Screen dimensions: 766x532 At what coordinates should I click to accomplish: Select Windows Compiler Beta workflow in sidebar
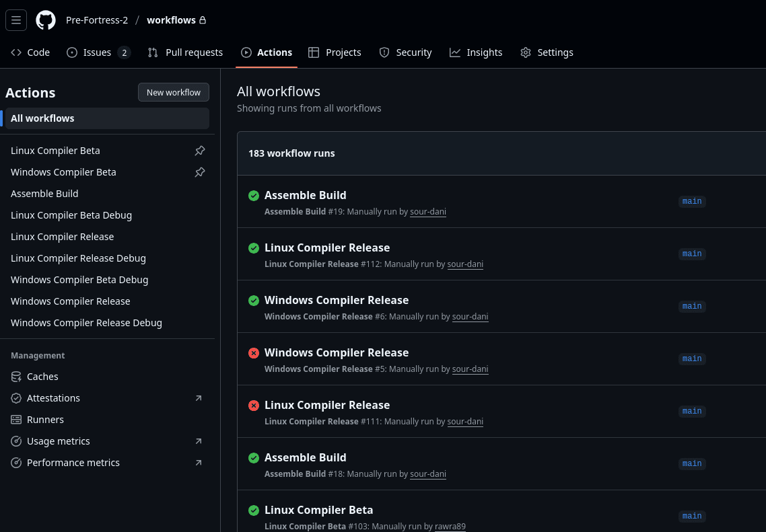(x=63, y=172)
